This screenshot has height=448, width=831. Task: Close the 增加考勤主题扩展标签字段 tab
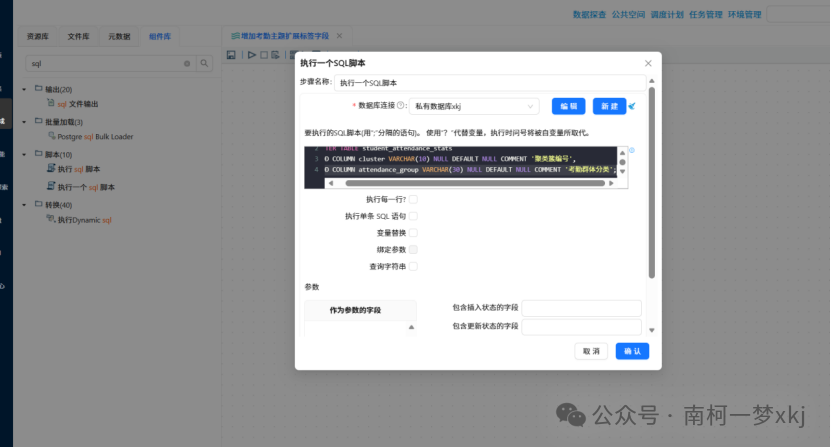339,36
